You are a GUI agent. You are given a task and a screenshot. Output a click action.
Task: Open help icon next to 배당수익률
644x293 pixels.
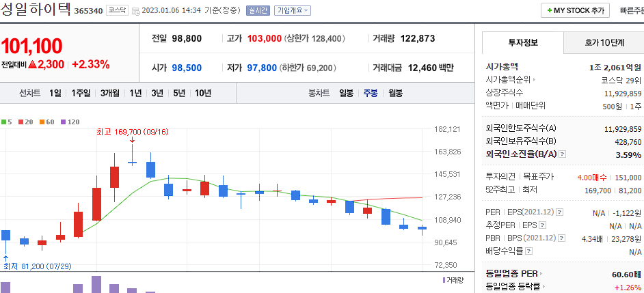(529, 251)
